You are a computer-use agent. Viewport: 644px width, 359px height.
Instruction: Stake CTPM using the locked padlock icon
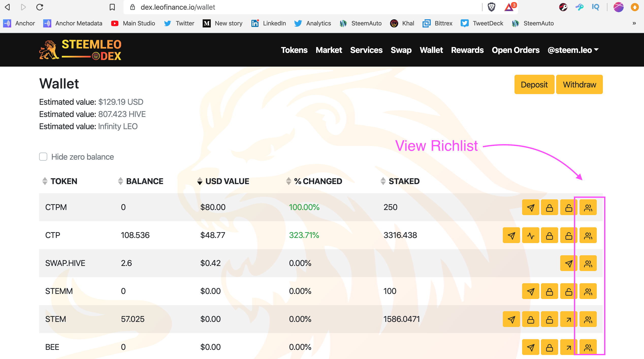click(x=550, y=207)
